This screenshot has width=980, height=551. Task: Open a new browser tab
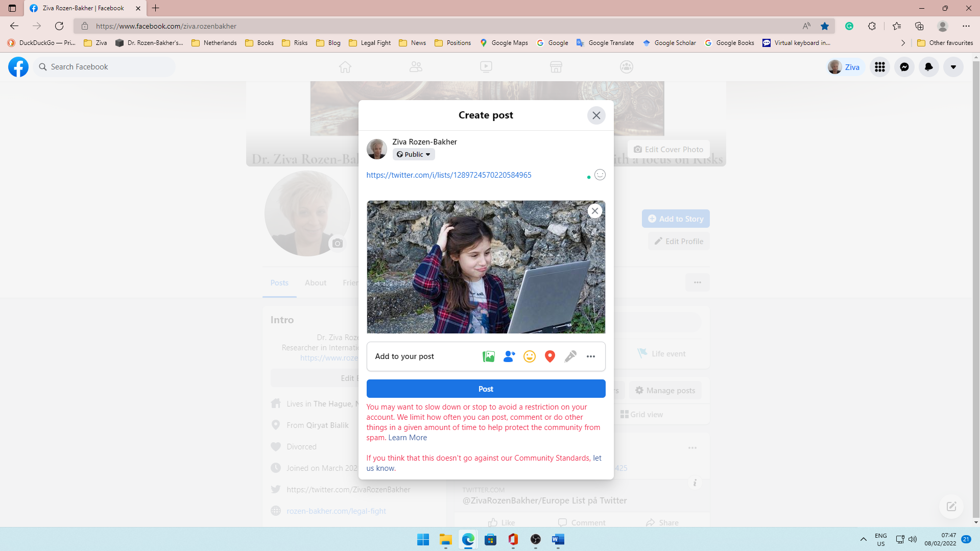(156, 8)
